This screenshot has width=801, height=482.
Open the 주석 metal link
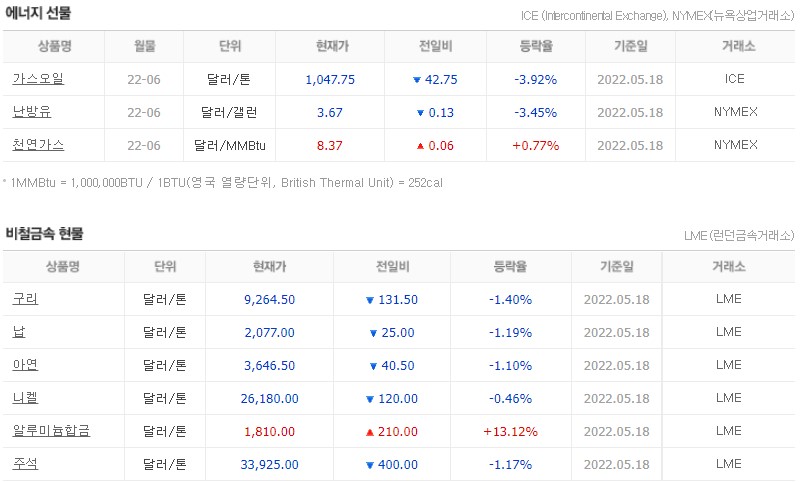[x=25, y=464]
